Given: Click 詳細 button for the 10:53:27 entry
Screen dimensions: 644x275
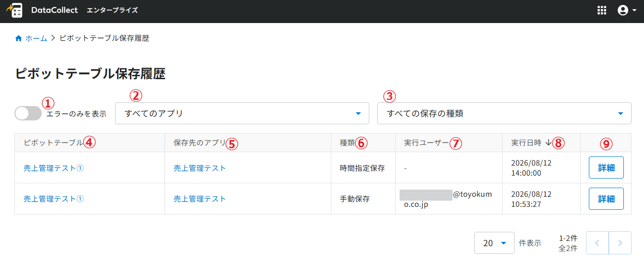Looking at the screenshot, I should [606, 199].
